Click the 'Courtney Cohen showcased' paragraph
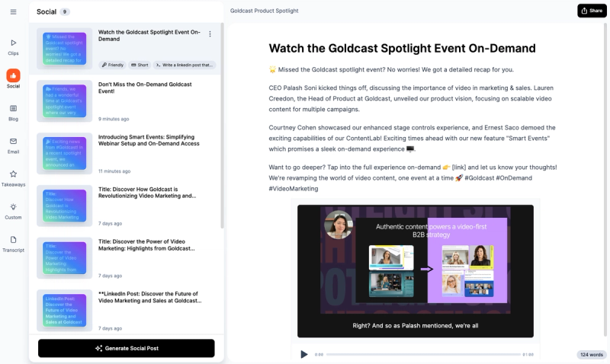Image resolution: width=610 pixels, height=364 pixels. point(412,139)
